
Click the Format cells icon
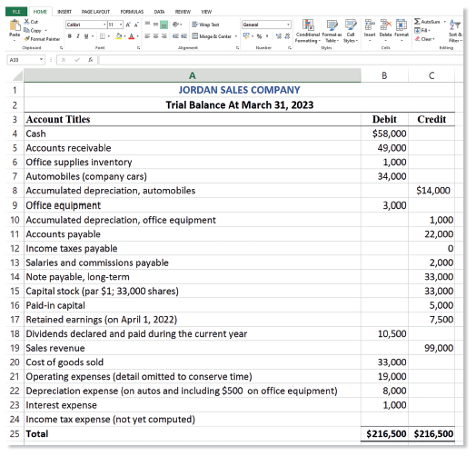click(402, 25)
